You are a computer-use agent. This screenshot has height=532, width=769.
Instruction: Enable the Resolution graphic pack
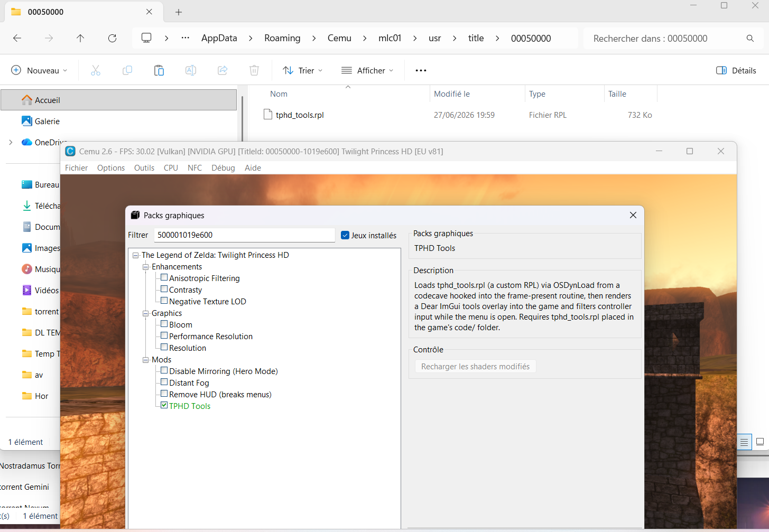tap(164, 347)
